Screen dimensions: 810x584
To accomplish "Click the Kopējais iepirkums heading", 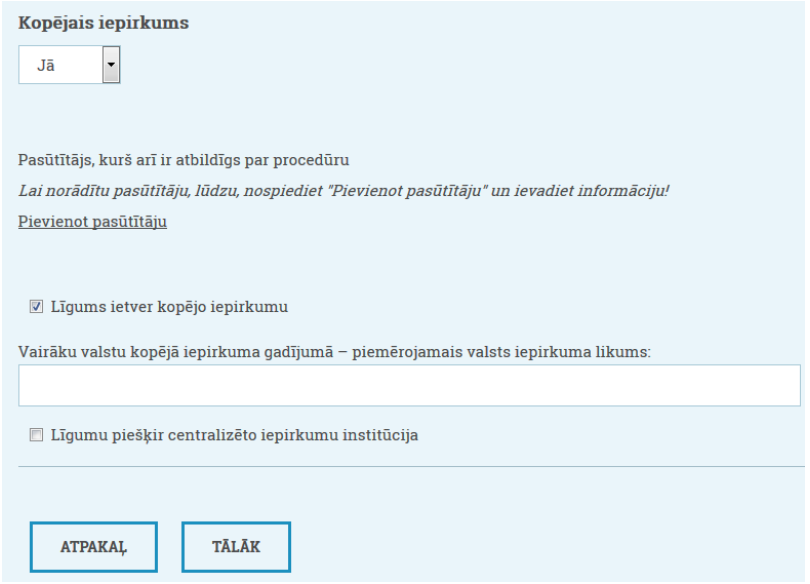I will click(x=104, y=23).
